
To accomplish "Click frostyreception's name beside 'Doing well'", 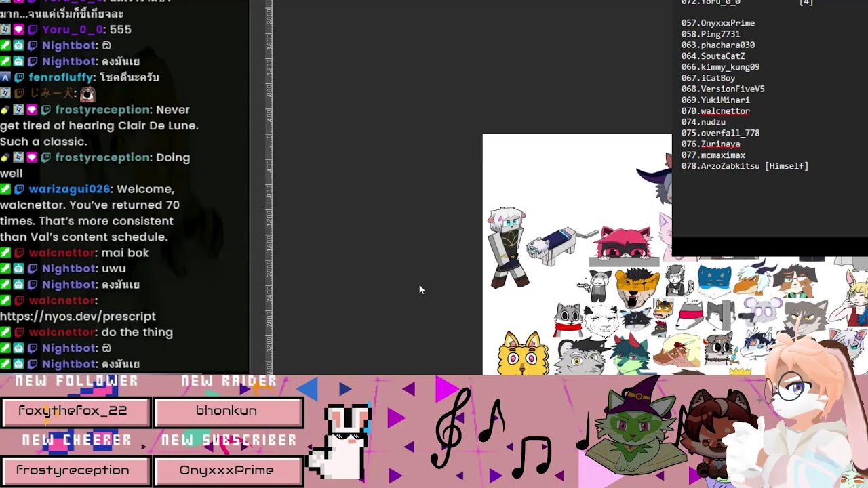I will (102, 157).
